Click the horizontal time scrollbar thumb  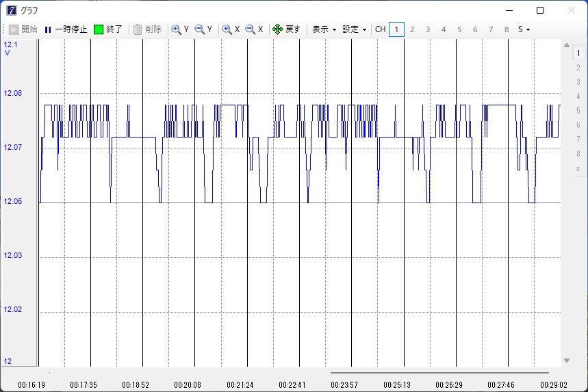click(x=439, y=373)
